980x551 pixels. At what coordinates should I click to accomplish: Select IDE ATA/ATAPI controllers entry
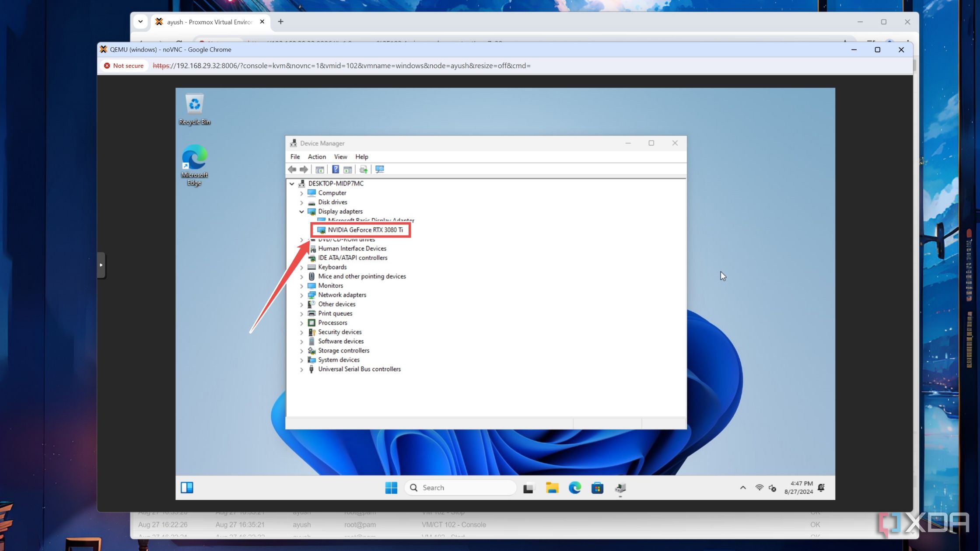[x=353, y=258]
